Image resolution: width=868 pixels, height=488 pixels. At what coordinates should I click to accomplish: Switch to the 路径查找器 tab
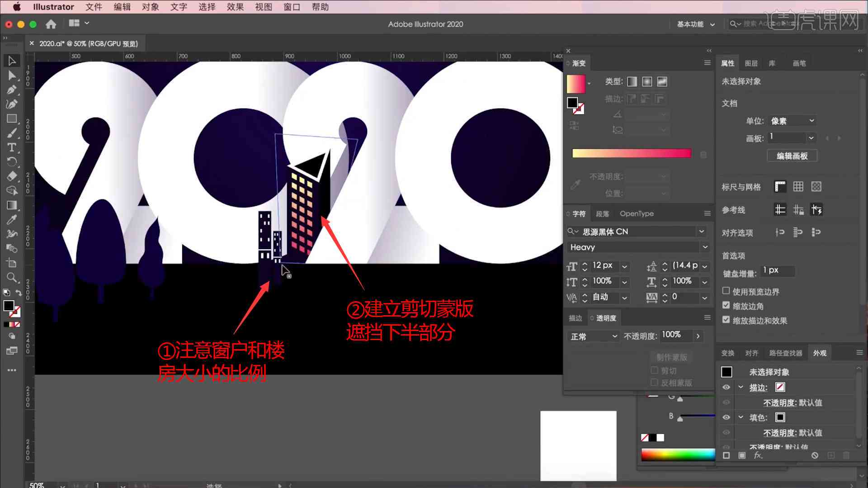786,353
